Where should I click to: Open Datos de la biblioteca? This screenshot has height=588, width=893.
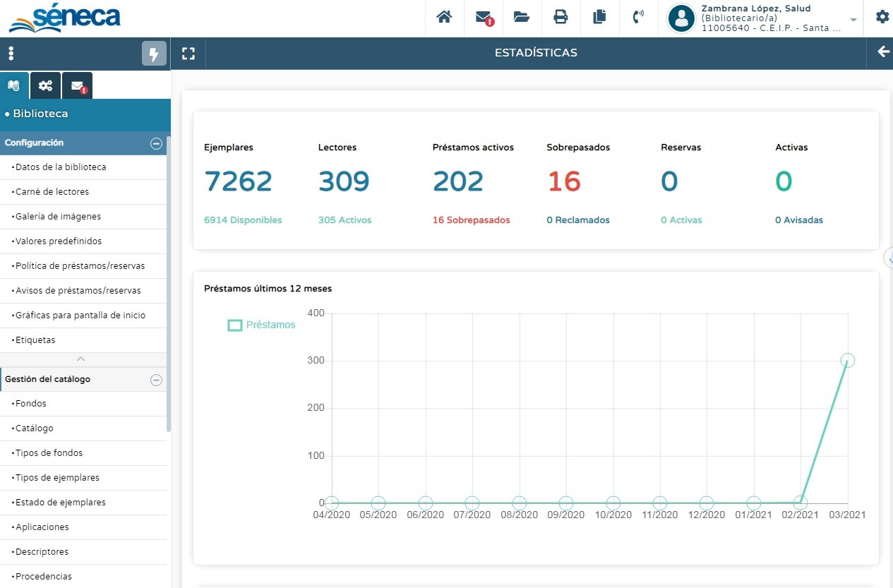coord(61,167)
